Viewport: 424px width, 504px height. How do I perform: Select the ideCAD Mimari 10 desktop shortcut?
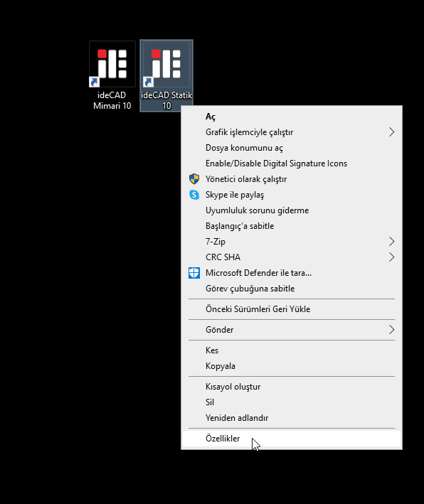pyautogui.click(x=112, y=76)
